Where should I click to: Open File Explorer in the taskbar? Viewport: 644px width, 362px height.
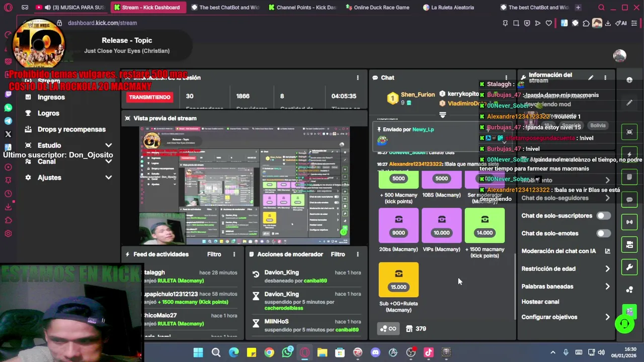[x=322, y=352]
